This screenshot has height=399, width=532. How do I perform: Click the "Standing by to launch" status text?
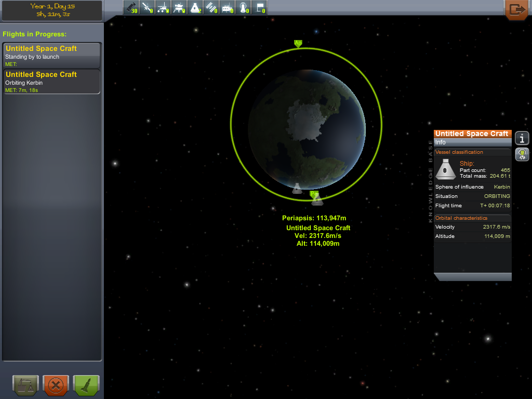click(32, 57)
